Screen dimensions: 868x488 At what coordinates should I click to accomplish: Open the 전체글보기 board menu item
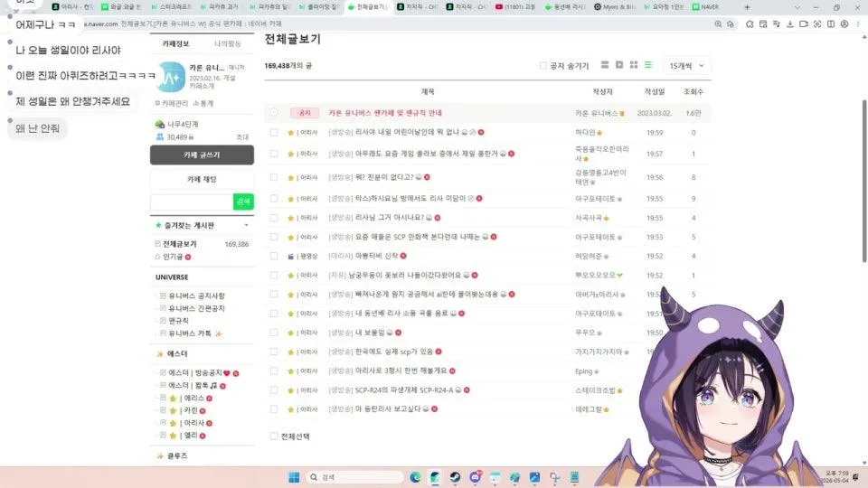[x=179, y=243]
